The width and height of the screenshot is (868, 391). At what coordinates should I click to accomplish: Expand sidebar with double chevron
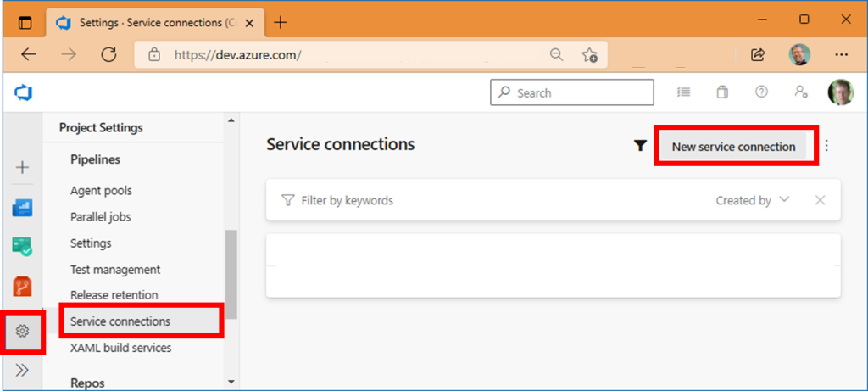22,370
